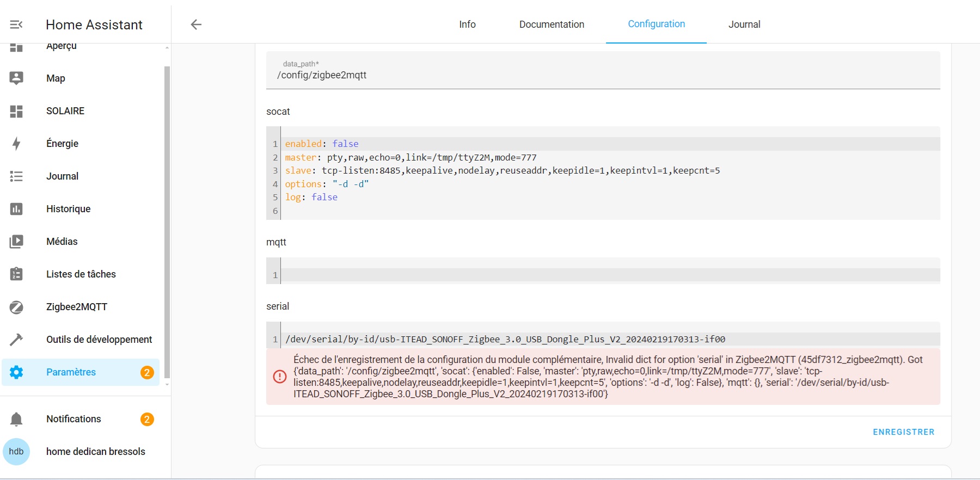The height and width of the screenshot is (480, 980).
Task: Click the Notifications bell icon
Action: point(16,419)
